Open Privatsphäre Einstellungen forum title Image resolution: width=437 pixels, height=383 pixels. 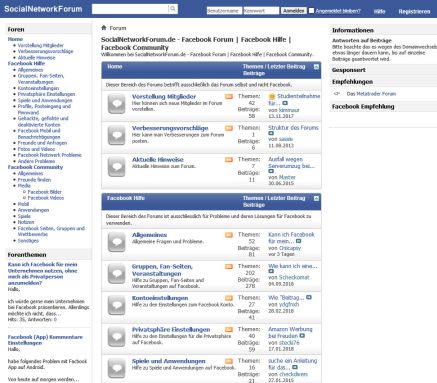tap(171, 329)
